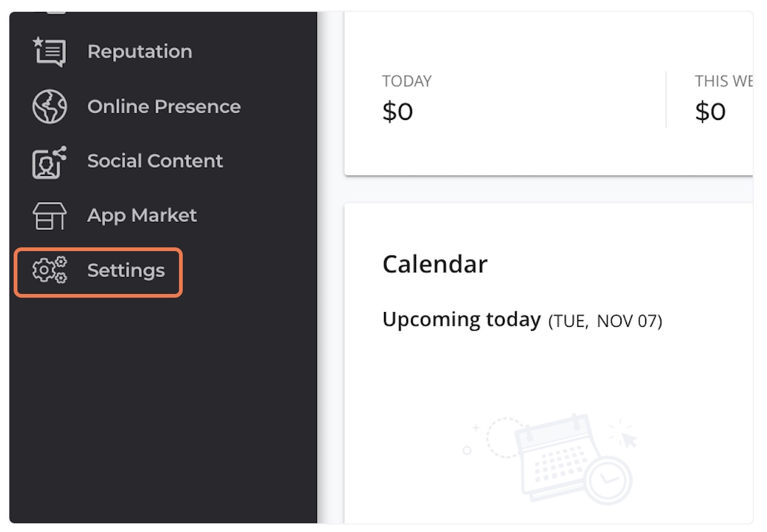Click the TUE, NOV 07 date
This screenshot has width=767, height=532.
pos(605,321)
